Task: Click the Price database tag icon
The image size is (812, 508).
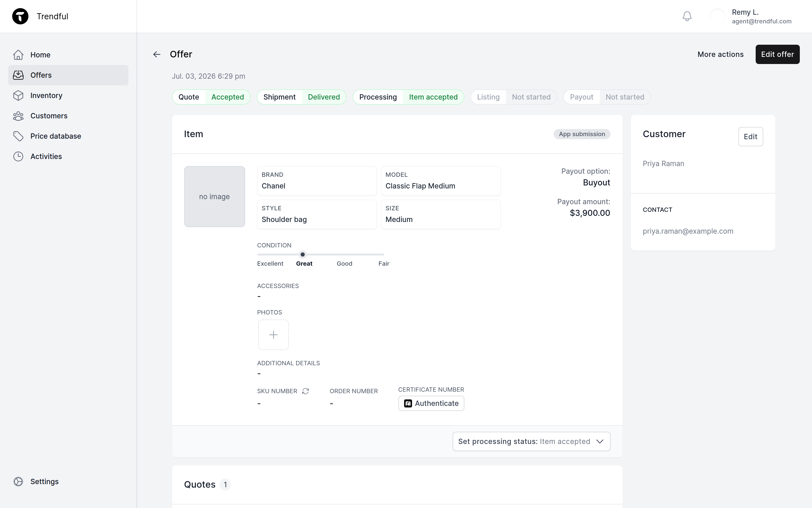Action: click(x=19, y=136)
